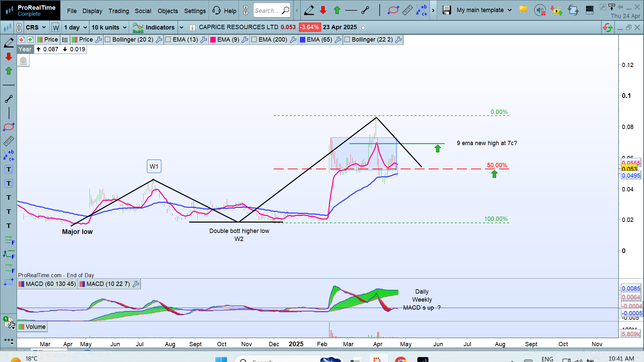Open the 10 k units dropdown
This screenshot has height=362, width=644.
tap(109, 27)
